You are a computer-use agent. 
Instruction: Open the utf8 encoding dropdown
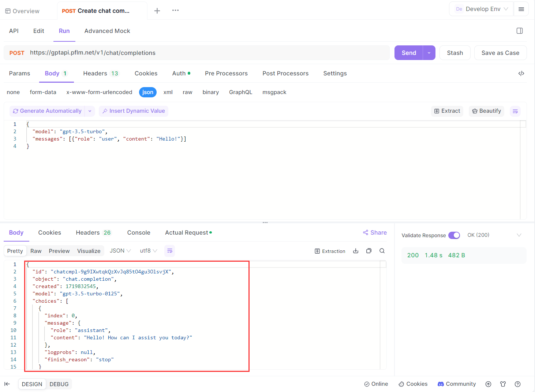pyautogui.click(x=148, y=250)
